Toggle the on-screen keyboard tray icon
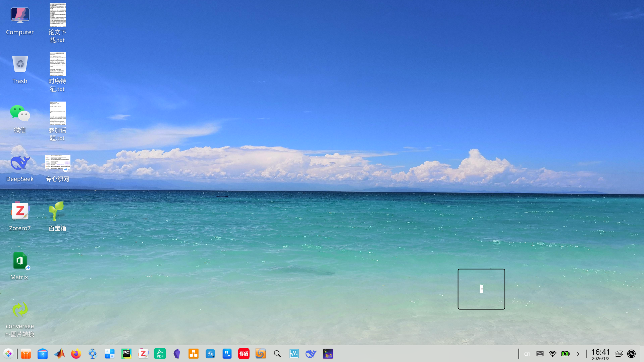 pyautogui.click(x=540, y=354)
